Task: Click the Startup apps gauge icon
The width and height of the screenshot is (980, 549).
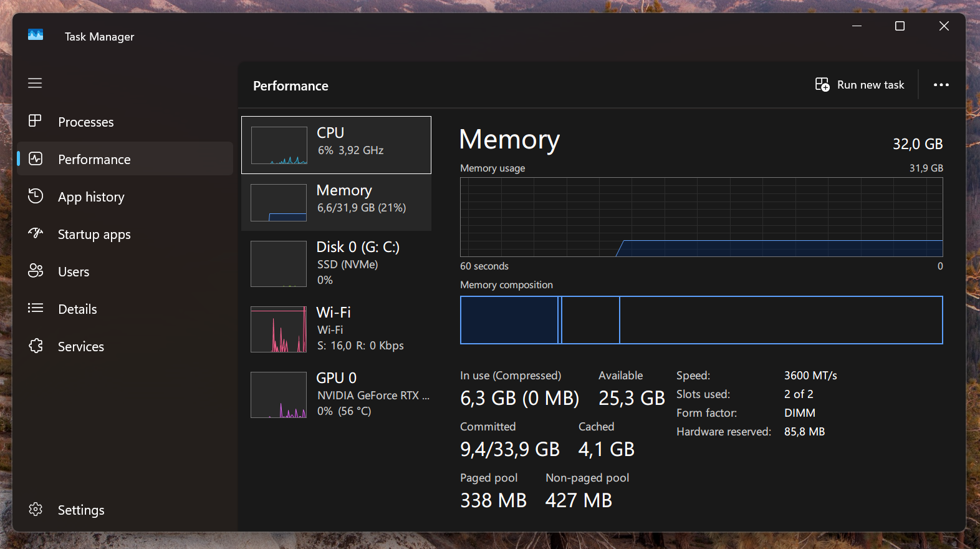Action: click(36, 233)
